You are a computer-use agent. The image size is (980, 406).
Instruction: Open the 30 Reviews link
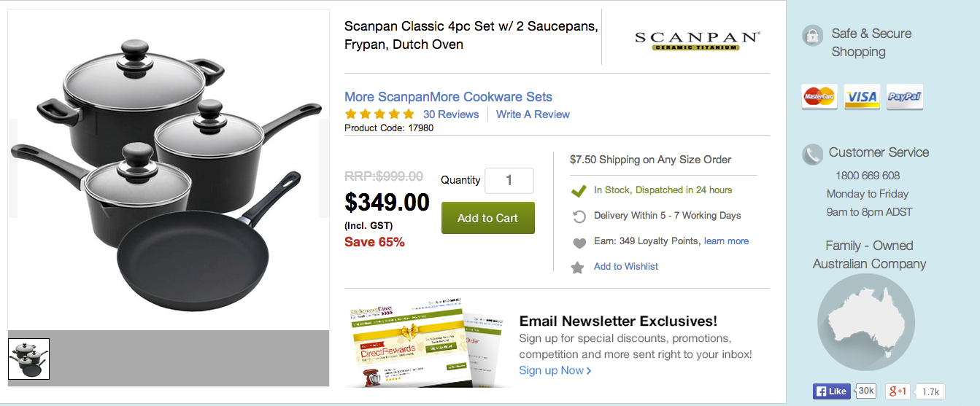[451, 114]
